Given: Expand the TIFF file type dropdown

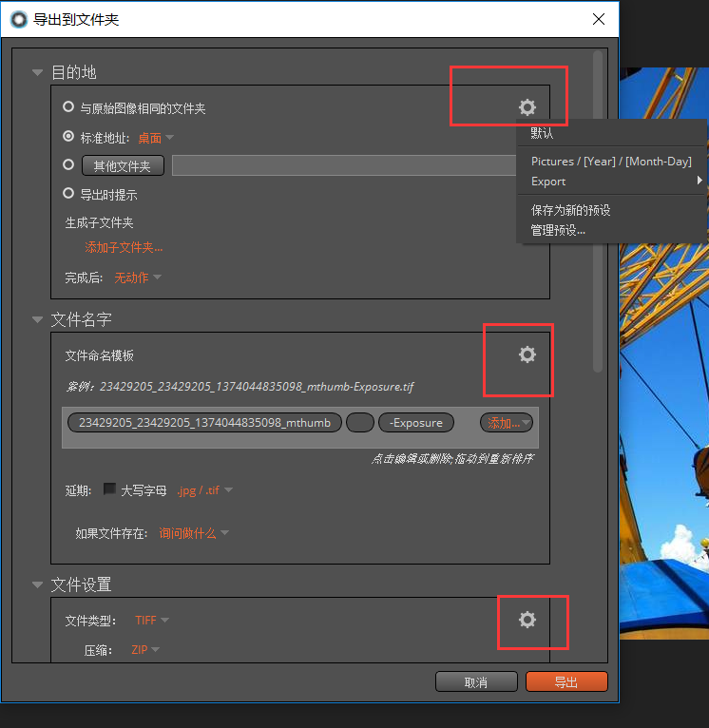Looking at the screenshot, I should [152, 621].
